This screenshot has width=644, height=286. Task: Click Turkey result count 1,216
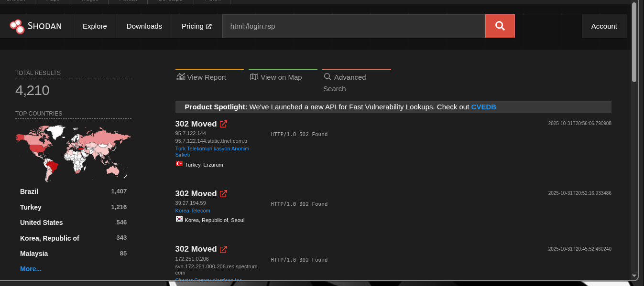pos(119,207)
